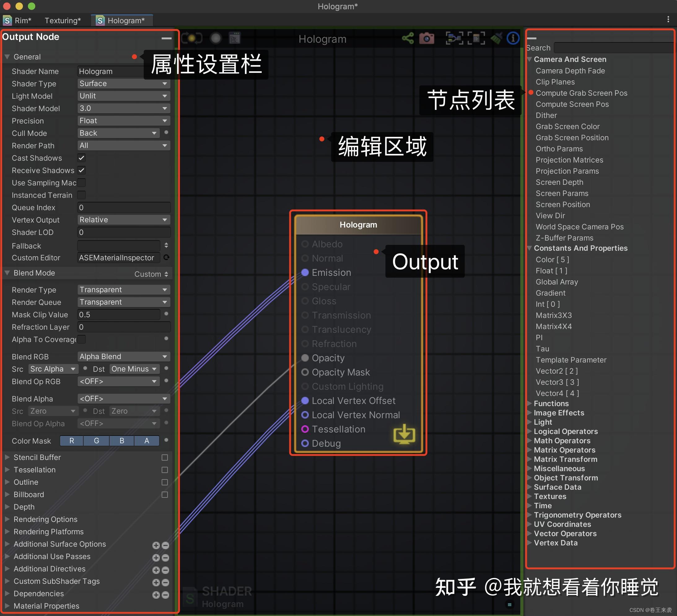Remove an entry from Additional Use Passes

165,557
